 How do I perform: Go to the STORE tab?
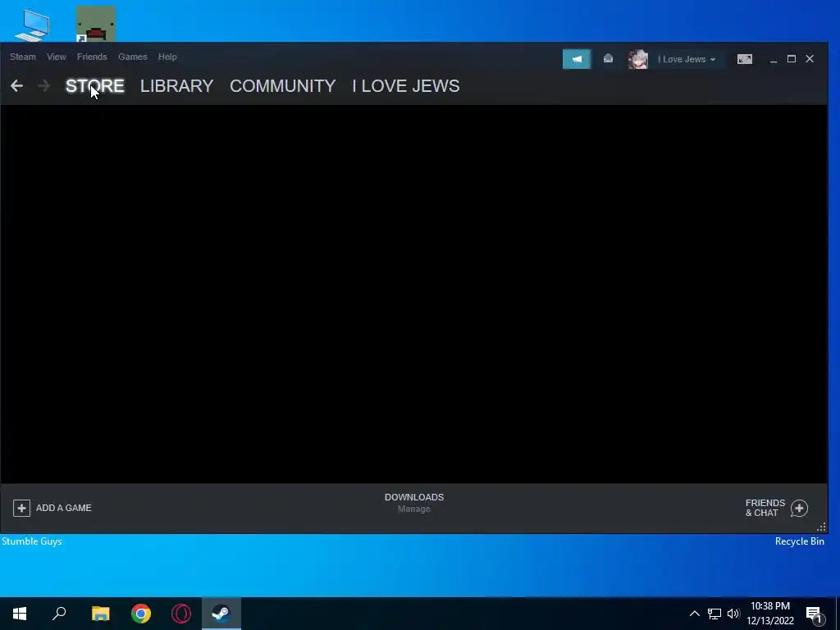coord(95,85)
